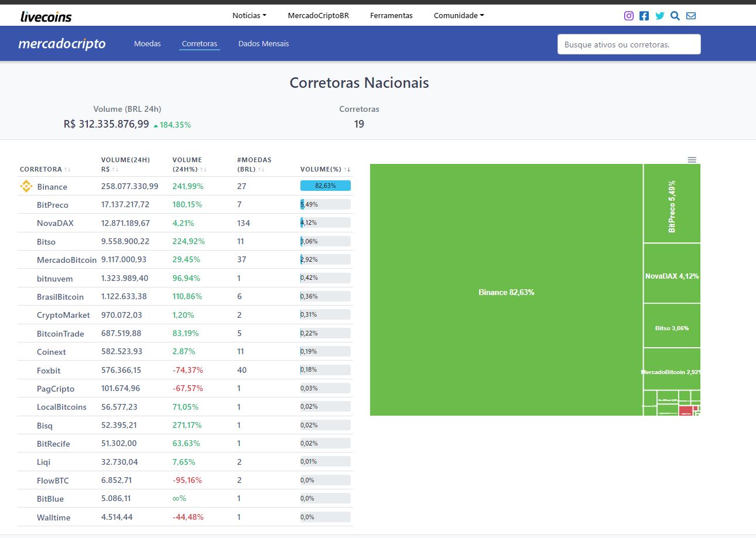Sort table by Volume(%) column
This screenshot has height=538, width=756.
point(326,169)
